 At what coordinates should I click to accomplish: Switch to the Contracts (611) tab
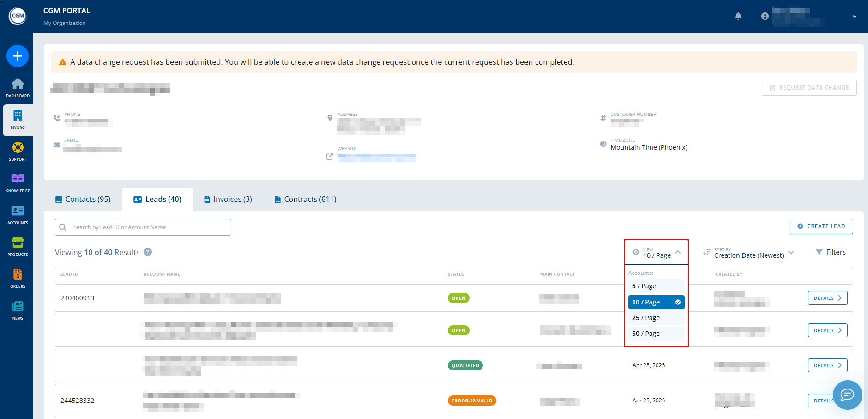[x=305, y=200]
